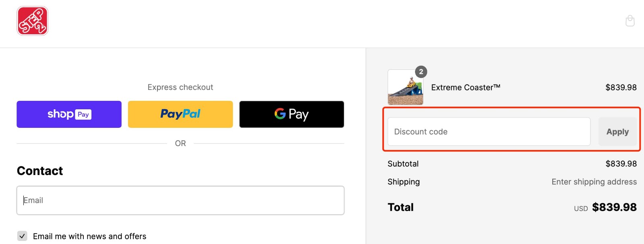Open the shopping bag icon
Image resolution: width=644 pixels, height=244 pixels.
630,21
